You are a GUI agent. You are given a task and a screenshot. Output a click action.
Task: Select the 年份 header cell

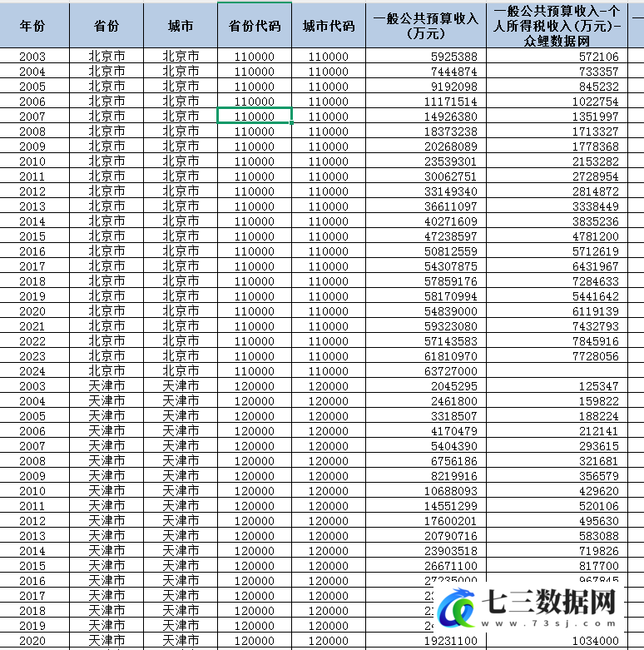[x=34, y=25]
